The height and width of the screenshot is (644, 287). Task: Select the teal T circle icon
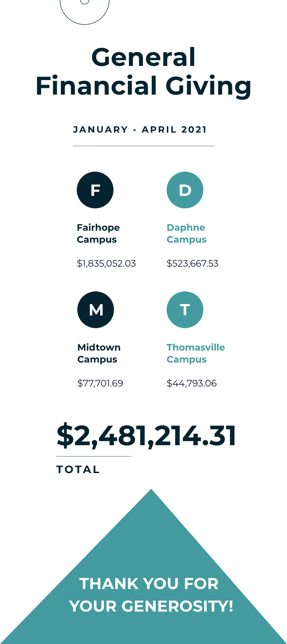(185, 310)
